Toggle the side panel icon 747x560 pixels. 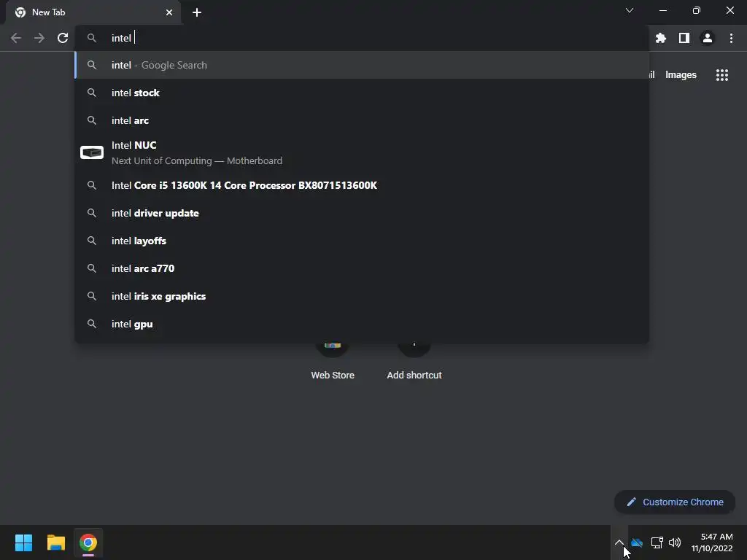(684, 38)
